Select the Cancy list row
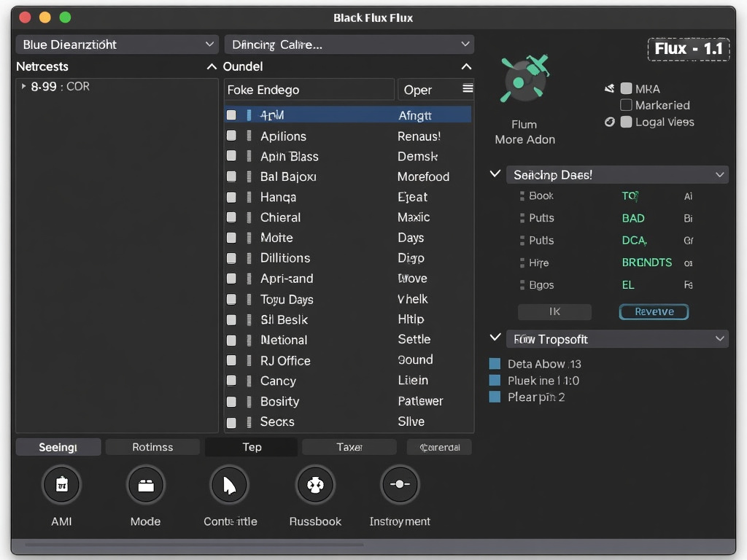Image resolution: width=747 pixels, height=560 pixels. point(348,381)
